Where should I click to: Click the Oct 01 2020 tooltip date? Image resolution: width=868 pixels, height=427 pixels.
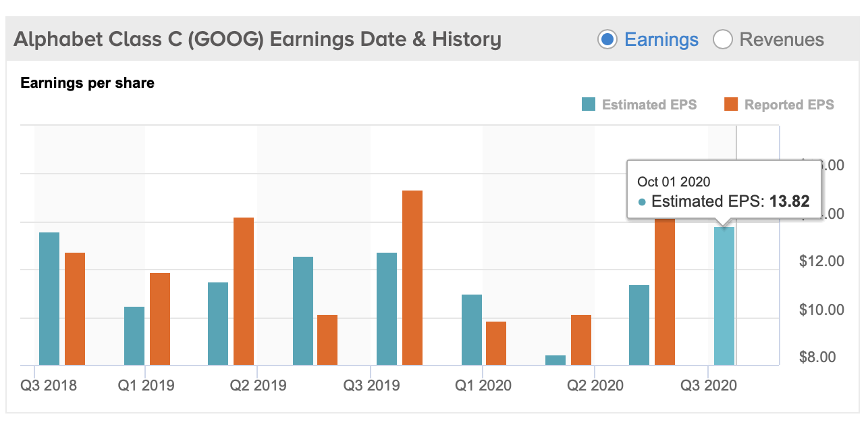(x=674, y=182)
